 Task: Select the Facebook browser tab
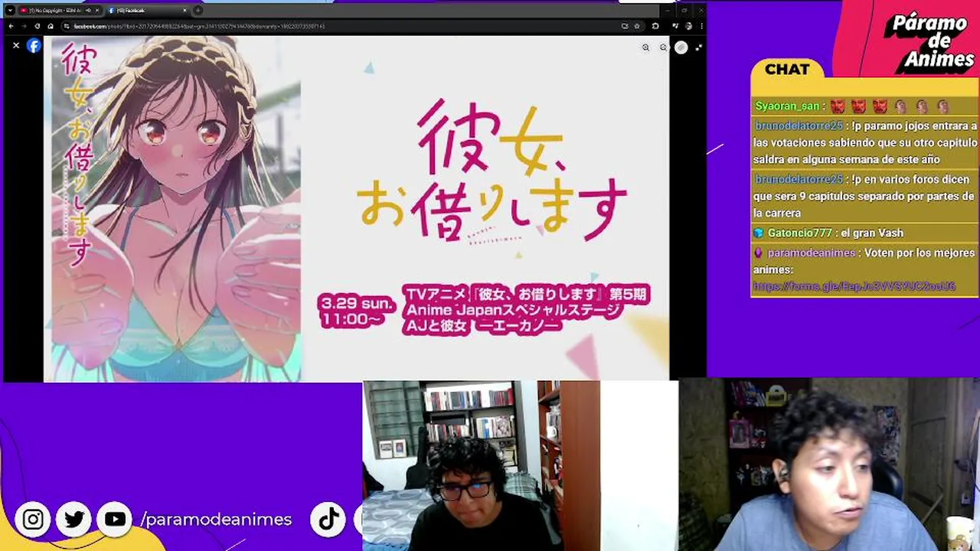tap(147, 11)
